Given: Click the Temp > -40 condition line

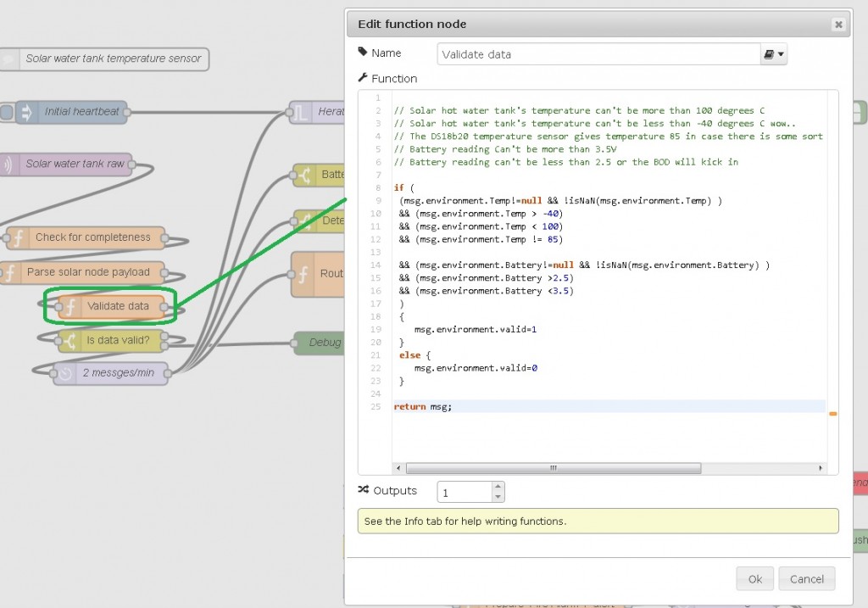Looking at the screenshot, I should click(x=481, y=214).
